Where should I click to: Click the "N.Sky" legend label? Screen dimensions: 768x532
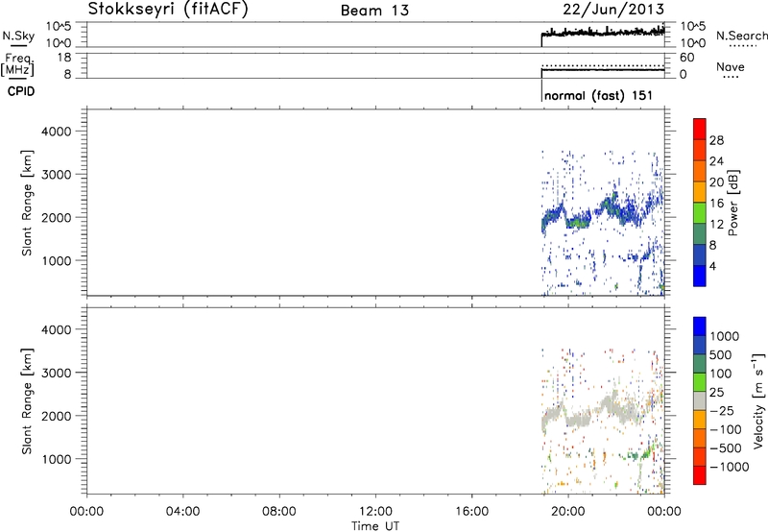(18, 36)
